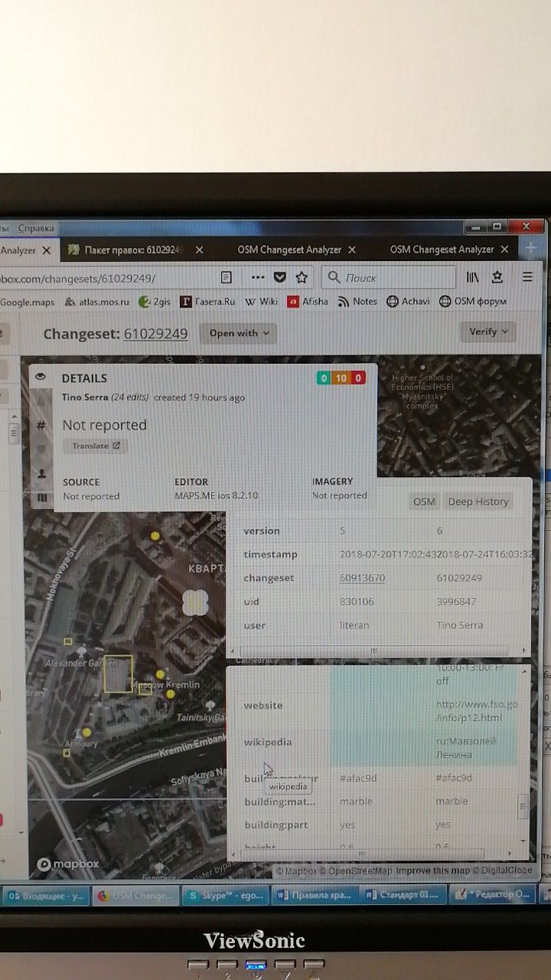Open changeset 61029249 link in header
This screenshot has height=980, width=551.
click(x=155, y=334)
